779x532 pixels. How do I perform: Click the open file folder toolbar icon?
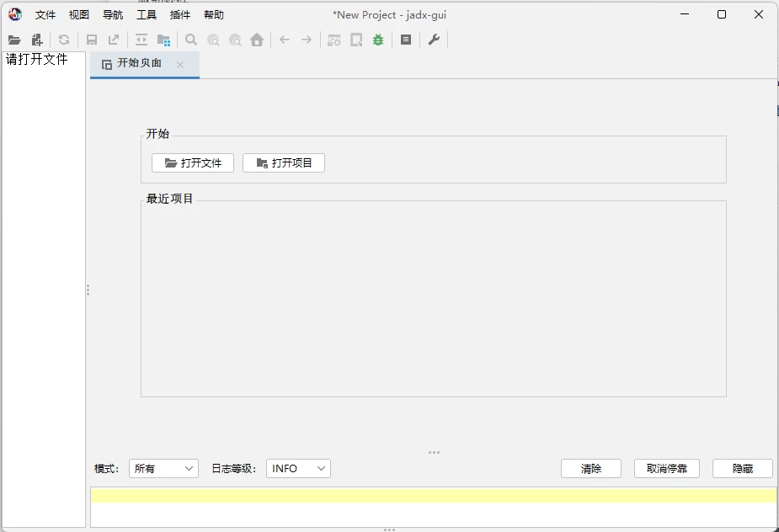pos(14,40)
